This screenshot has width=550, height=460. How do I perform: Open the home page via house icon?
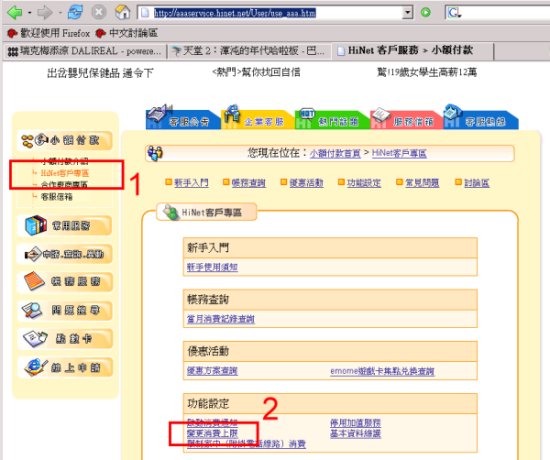coord(123,13)
